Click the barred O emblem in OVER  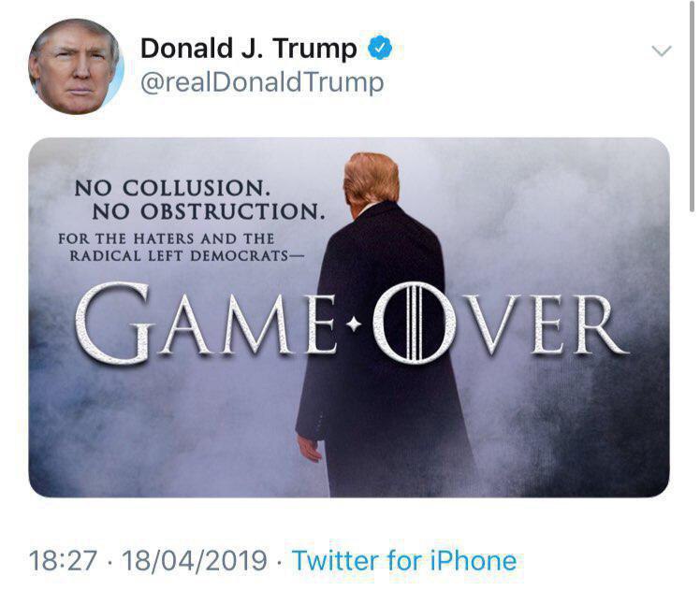coord(415,322)
